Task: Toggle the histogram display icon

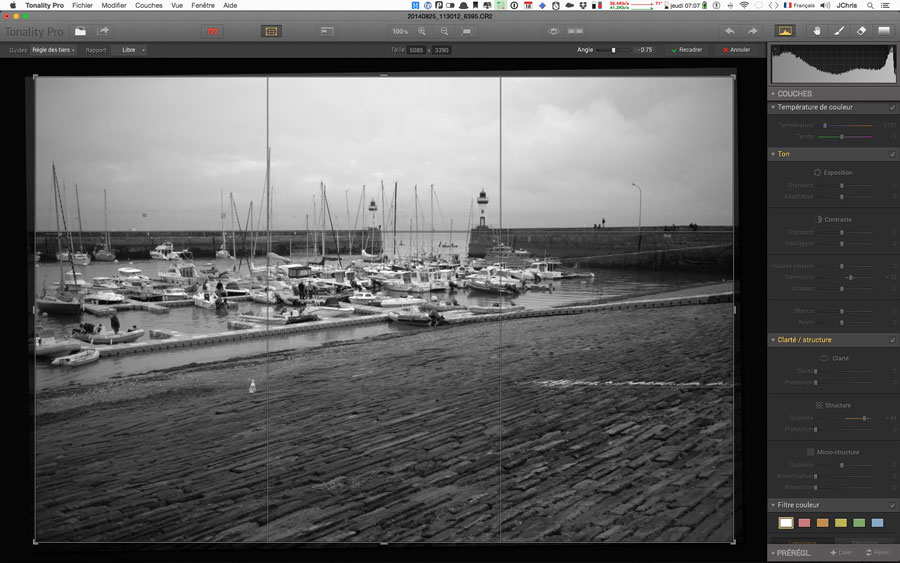Action: click(785, 32)
